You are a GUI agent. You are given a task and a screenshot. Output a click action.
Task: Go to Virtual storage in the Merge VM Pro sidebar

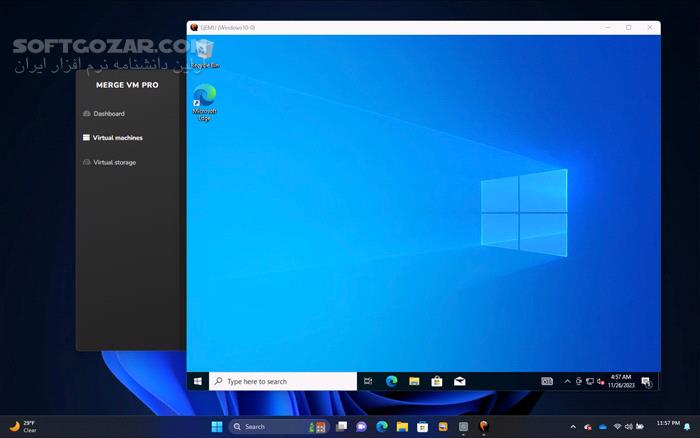point(114,163)
